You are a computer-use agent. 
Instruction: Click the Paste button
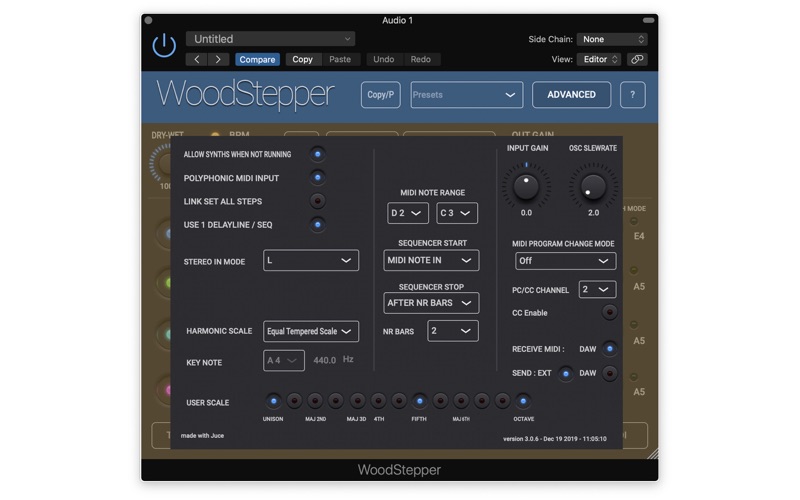(x=340, y=59)
